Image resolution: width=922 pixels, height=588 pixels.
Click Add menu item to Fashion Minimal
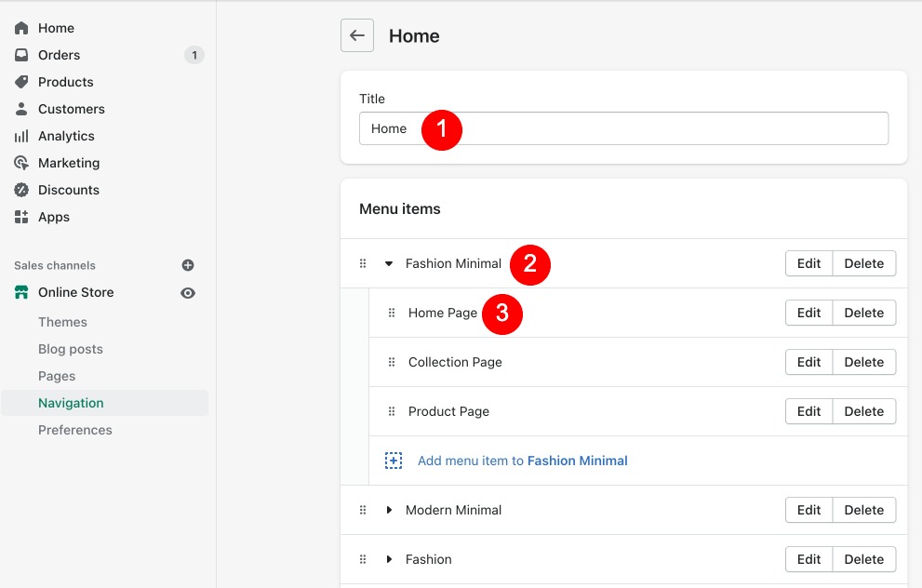[522, 461]
